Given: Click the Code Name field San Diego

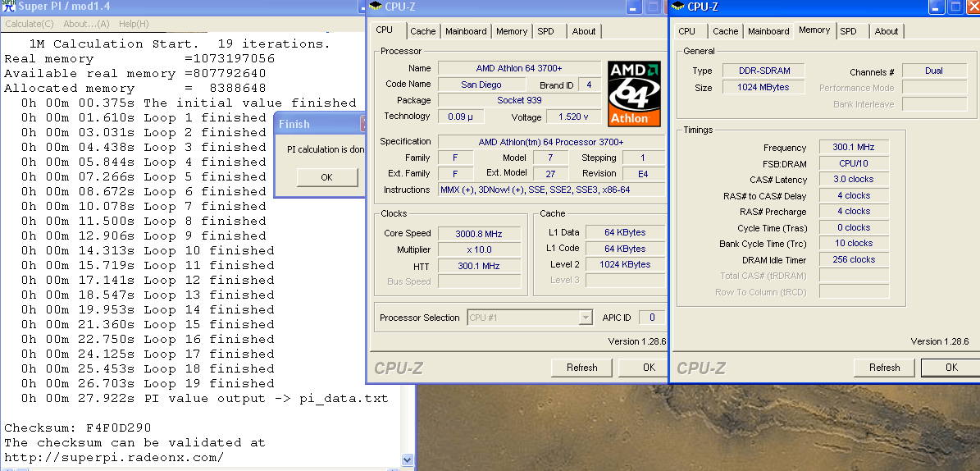Looking at the screenshot, I should [481, 85].
